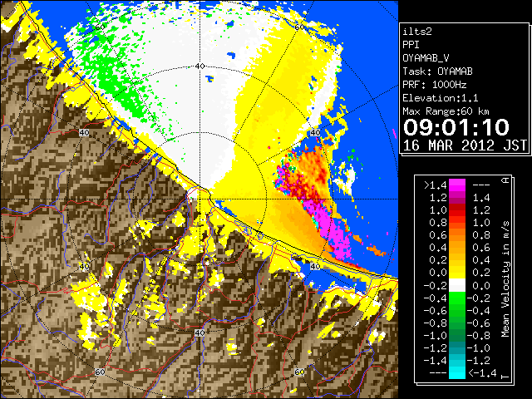Image resolution: width=532 pixels, height=399 pixels.
Task: Select the vertical 'Mean Velocity in m/s' label
Action: pyautogui.click(x=505, y=278)
